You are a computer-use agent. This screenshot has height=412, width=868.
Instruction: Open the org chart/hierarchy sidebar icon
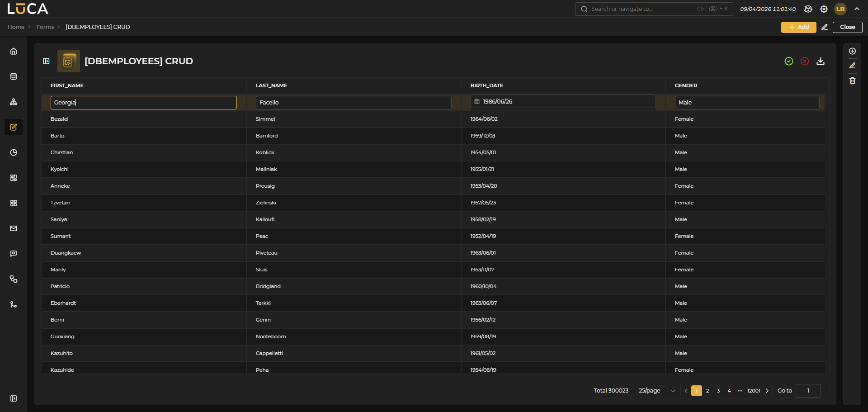pyautogui.click(x=14, y=102)
